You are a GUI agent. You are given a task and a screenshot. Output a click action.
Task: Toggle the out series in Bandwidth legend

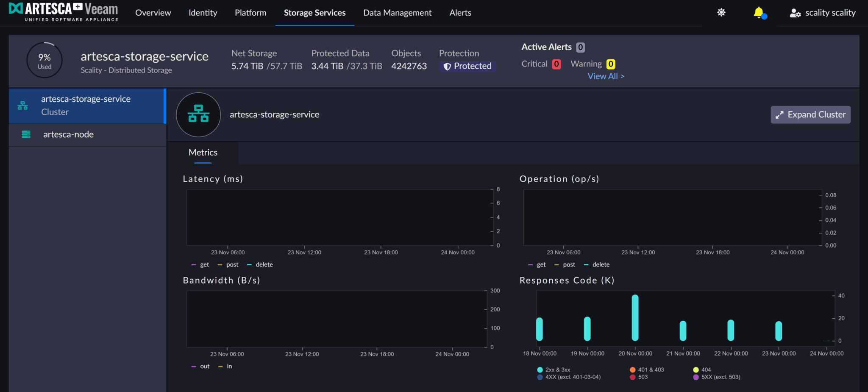(x=204, y=366)
